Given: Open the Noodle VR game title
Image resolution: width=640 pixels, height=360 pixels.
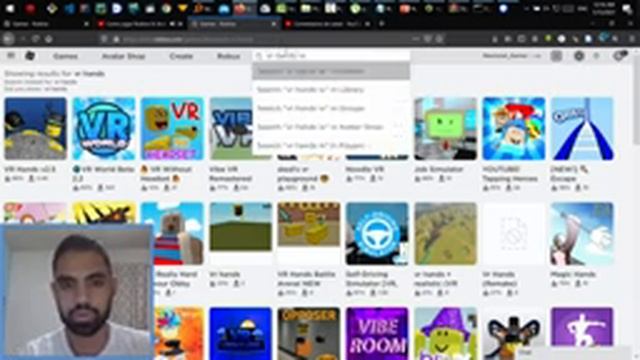Looking at the screenshot, I should coord(364,169).
